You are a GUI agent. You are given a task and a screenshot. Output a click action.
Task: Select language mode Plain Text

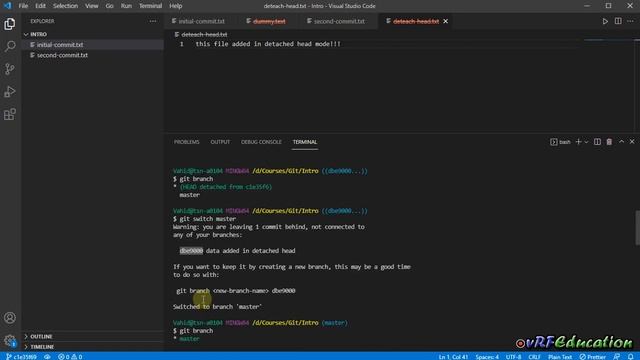click(x=560, y=357)
